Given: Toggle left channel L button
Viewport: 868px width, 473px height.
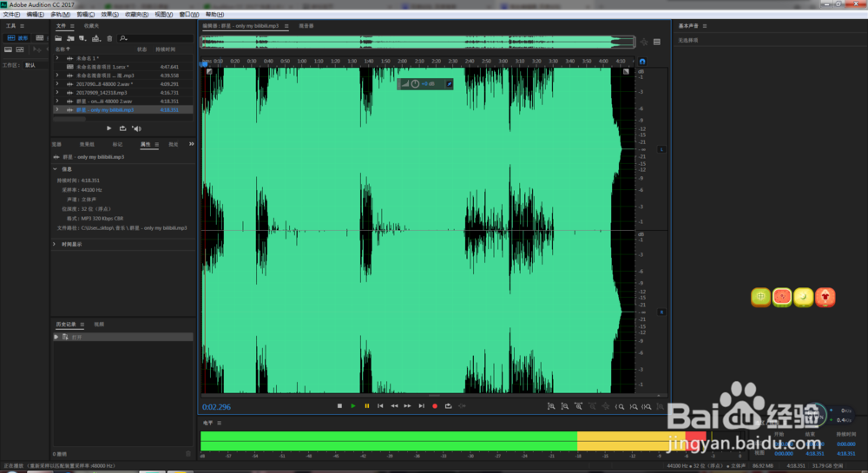Looking at the screenshot, I should [x=661, y=149].
